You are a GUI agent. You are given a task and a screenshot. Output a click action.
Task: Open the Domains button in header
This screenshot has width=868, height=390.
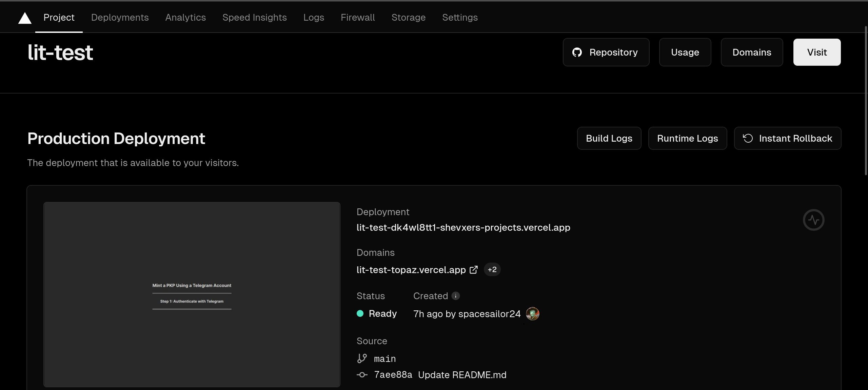click(x=752, y=52)
